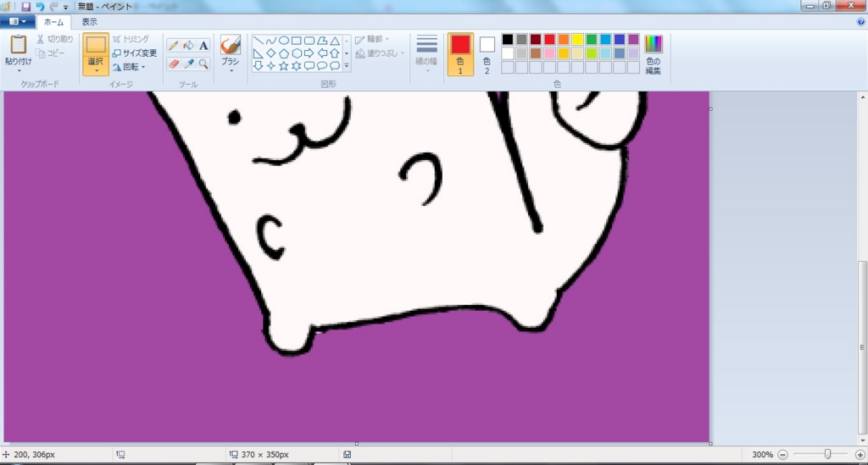868x465 pixels.
Task: Open the Outline (輪郭) dropdown
Action: 372,39
